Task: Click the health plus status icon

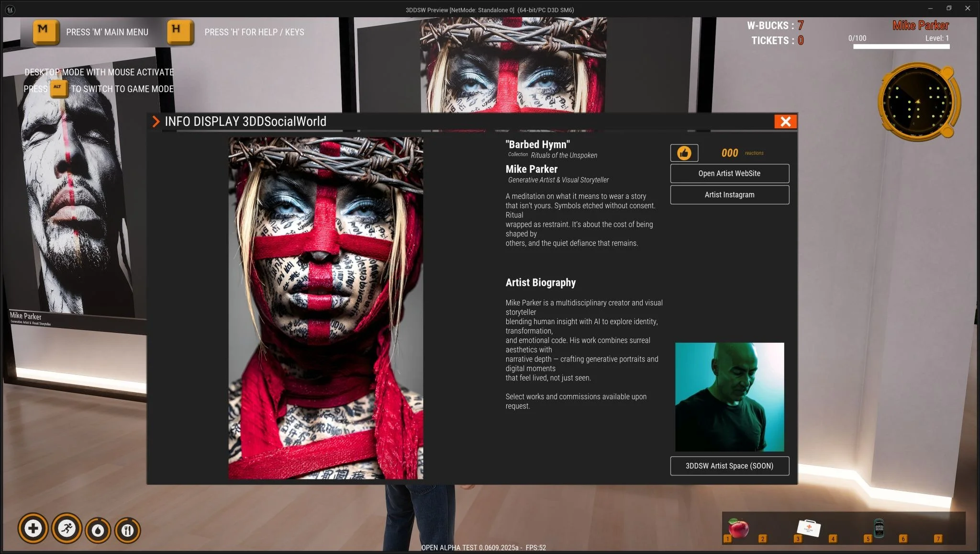Action: coord(33,529)
